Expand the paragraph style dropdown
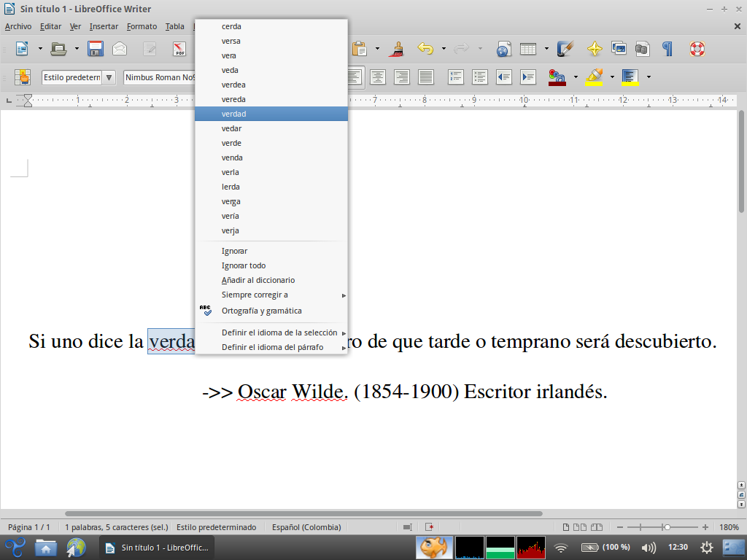747x560 pixels. click(x=109, y=77)
